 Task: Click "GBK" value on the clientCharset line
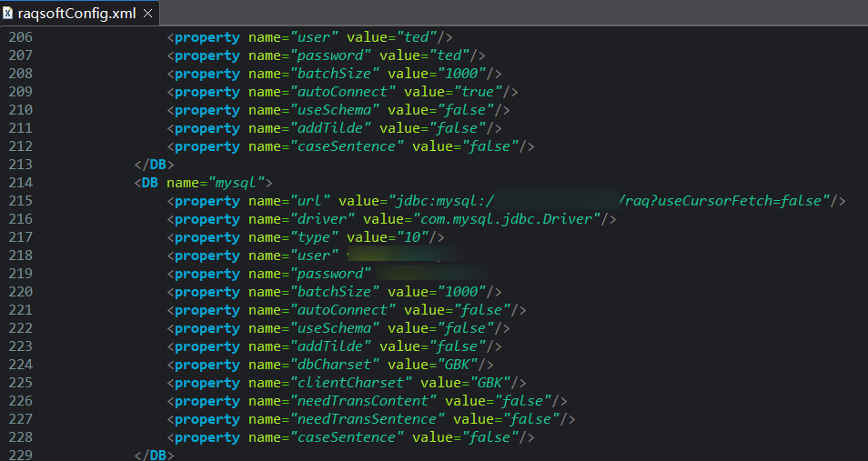(490, 383)
